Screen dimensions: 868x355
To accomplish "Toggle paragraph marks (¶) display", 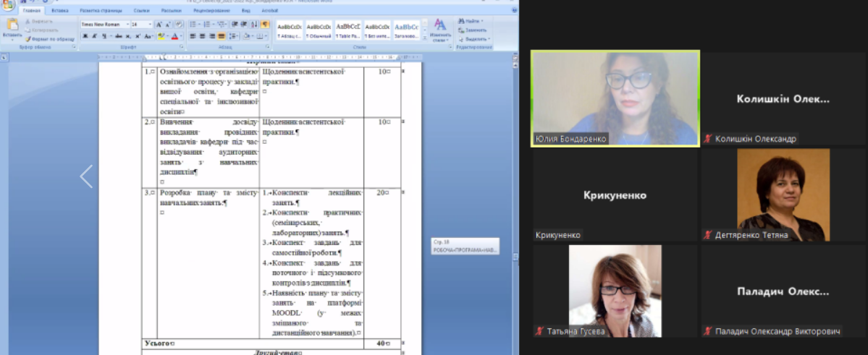I will 265,24.
